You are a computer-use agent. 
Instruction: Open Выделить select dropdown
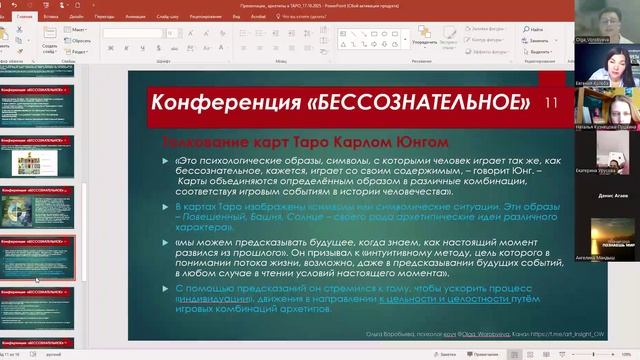click(538, 52)
